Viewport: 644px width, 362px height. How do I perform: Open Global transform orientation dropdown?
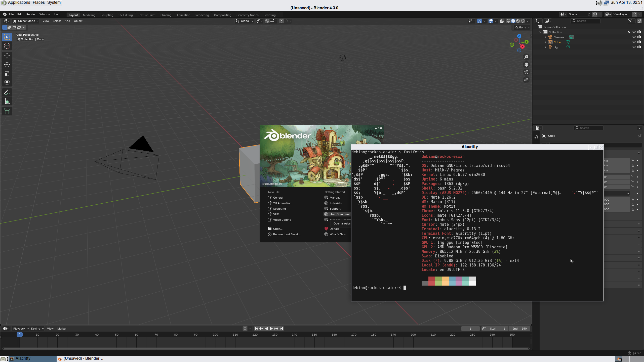pos(245,21)
